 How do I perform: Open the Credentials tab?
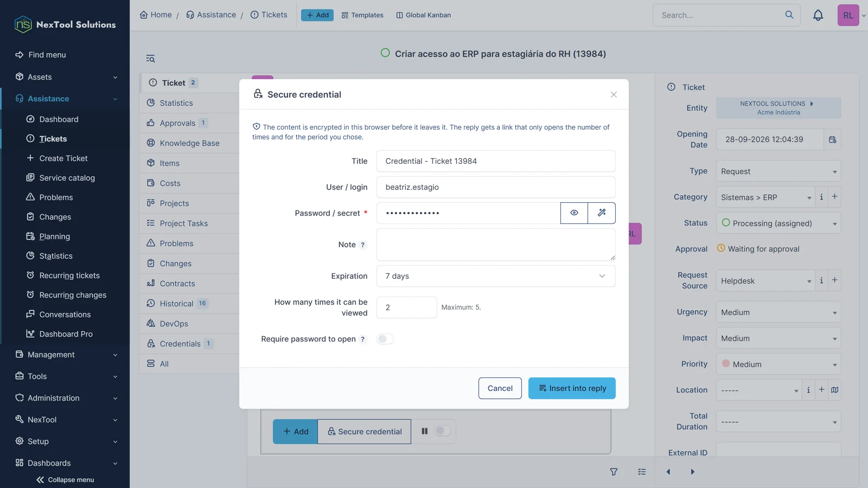[189, 344]
